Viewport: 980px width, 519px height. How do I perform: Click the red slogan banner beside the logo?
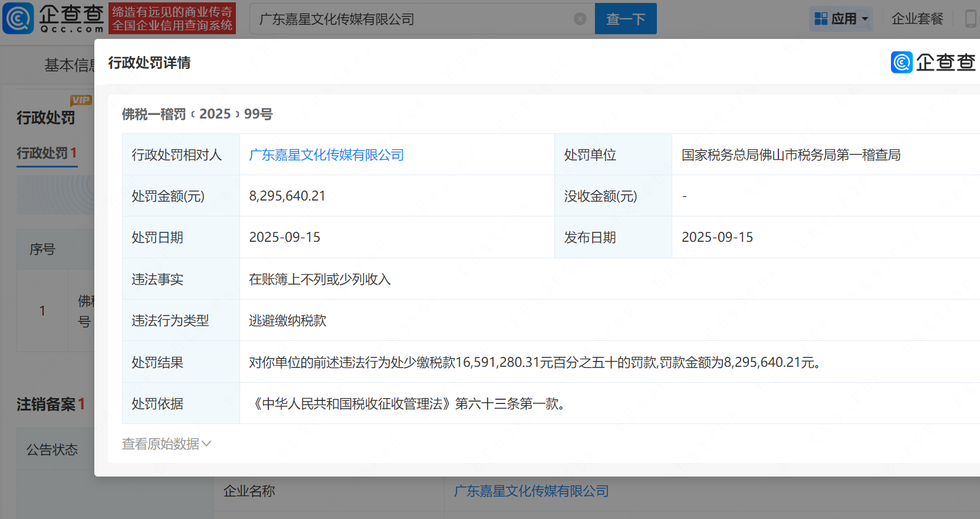tap(172, 18)
